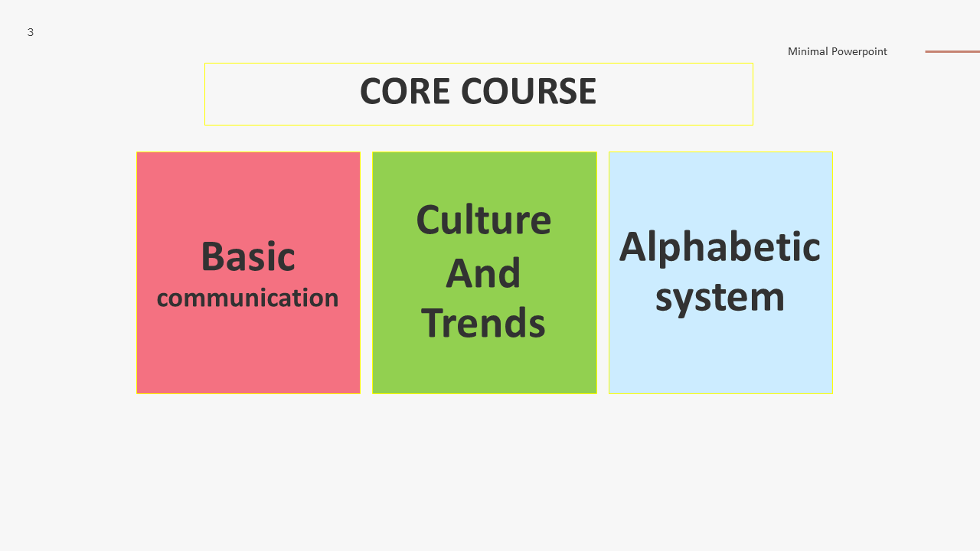980x551 pixels.
Task: Click the word Minimal in header
Action: coord(808,51)
